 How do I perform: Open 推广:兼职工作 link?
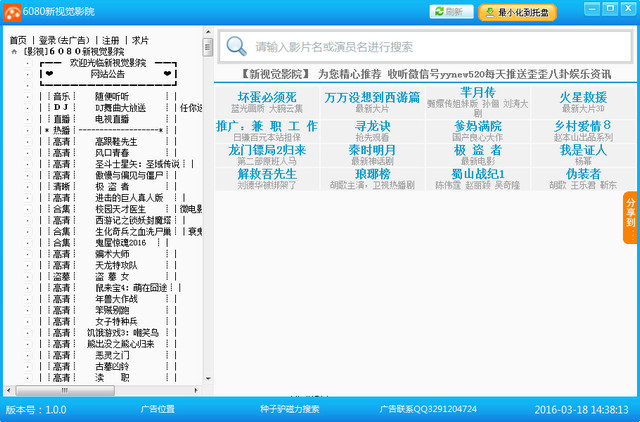click(267, 126)
